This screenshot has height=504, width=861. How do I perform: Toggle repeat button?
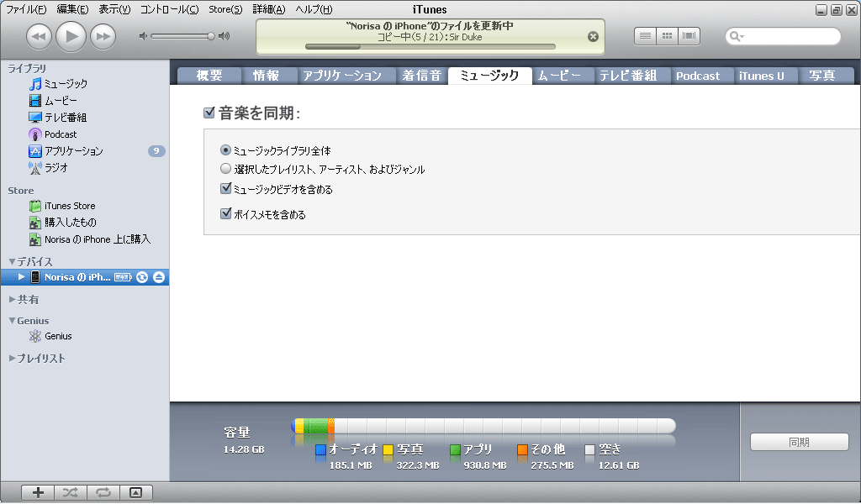[103, 492]
